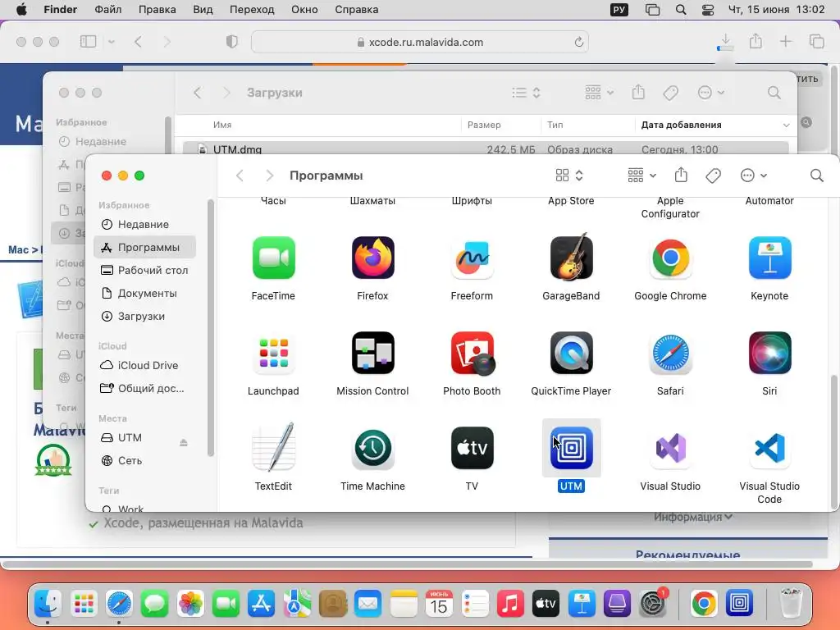Select the Visual Studio Code app icon
Viewport: 840px width, 630px height.
pos(769,449)
